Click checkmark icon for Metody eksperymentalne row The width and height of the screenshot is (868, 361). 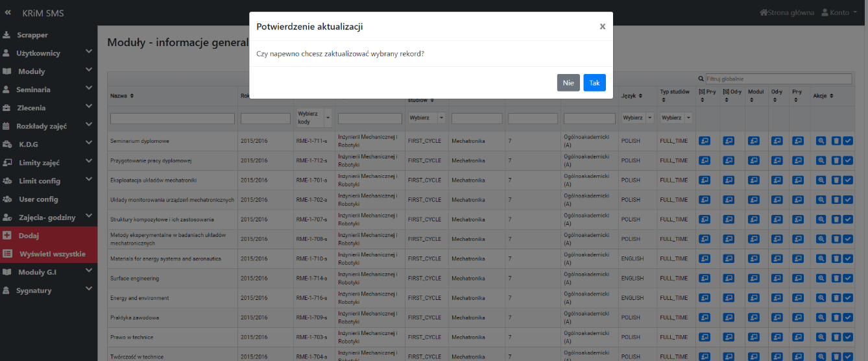click(848, 239)
